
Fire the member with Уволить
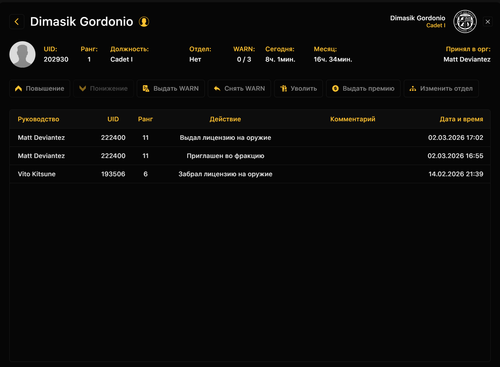(x=298, y=89)
